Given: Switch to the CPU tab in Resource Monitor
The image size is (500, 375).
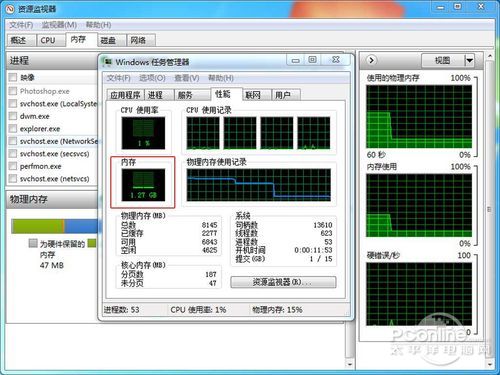Looking at the screenshot, I should coord(48,40).
